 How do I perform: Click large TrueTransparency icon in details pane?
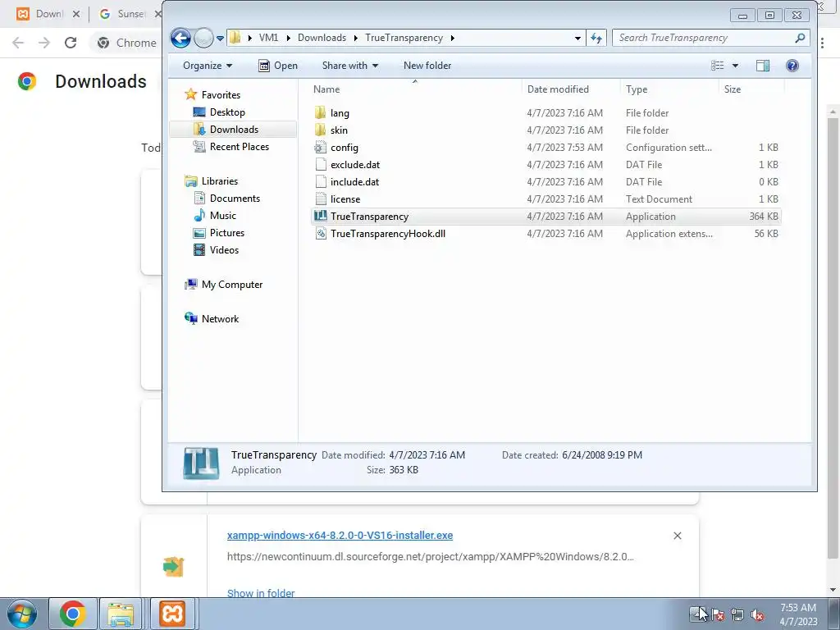coord(201,463)
